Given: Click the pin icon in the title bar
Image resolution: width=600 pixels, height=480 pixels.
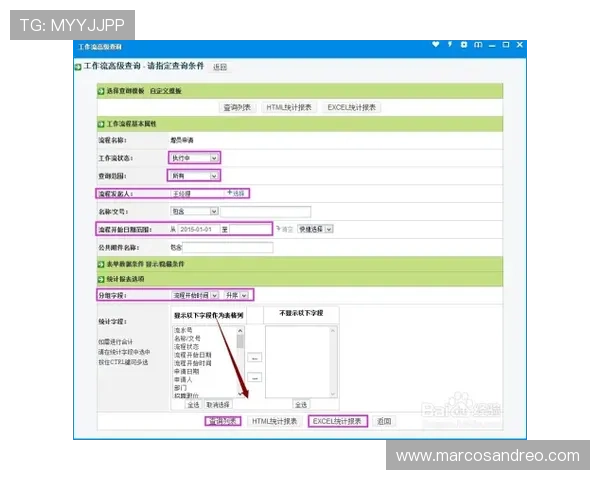Looking at the screenshot, I should coord(450,45).
